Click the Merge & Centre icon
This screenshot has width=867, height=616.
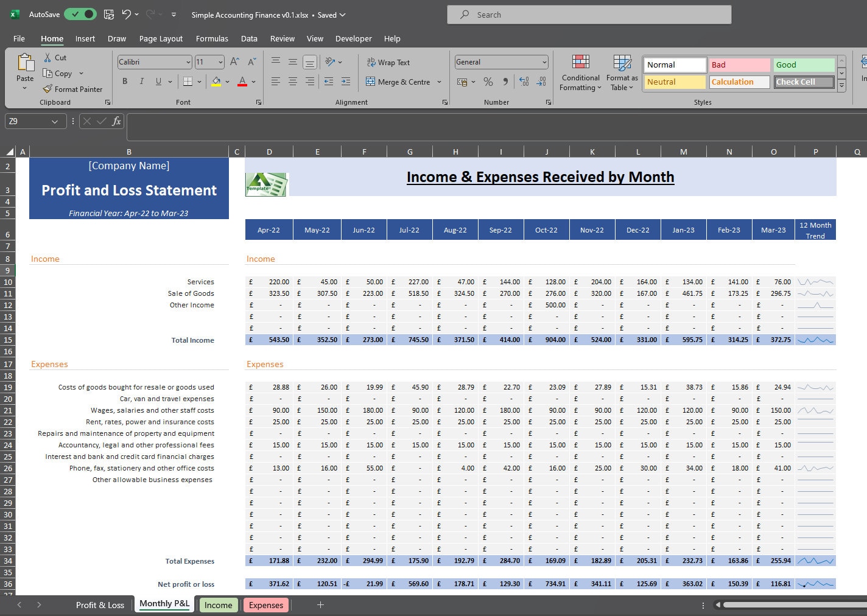(371, 82)
